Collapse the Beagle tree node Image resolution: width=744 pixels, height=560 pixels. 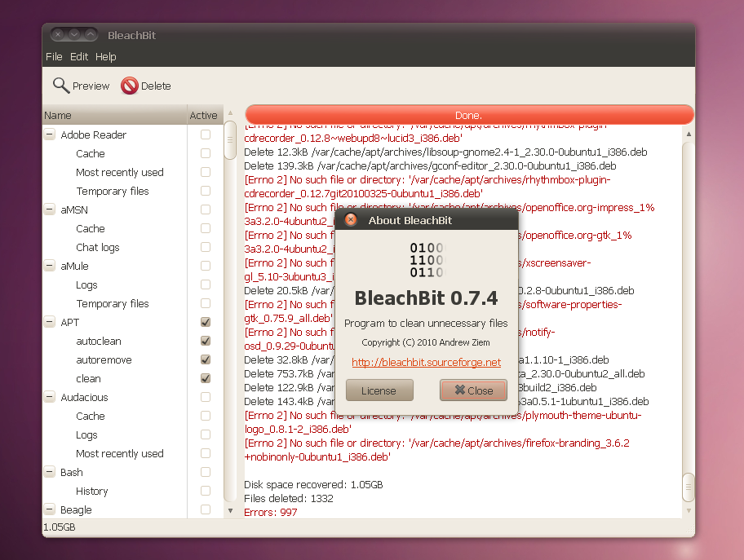tap(49, 509)
